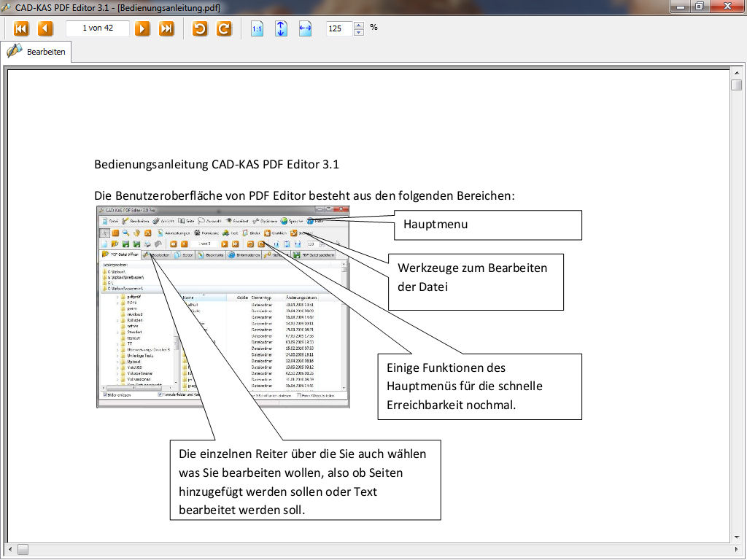Jump to the first page

pos(21,28)
